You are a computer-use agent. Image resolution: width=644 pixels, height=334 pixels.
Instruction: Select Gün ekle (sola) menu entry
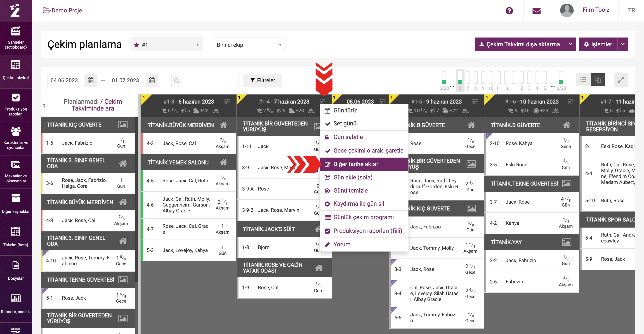point(364,177)
